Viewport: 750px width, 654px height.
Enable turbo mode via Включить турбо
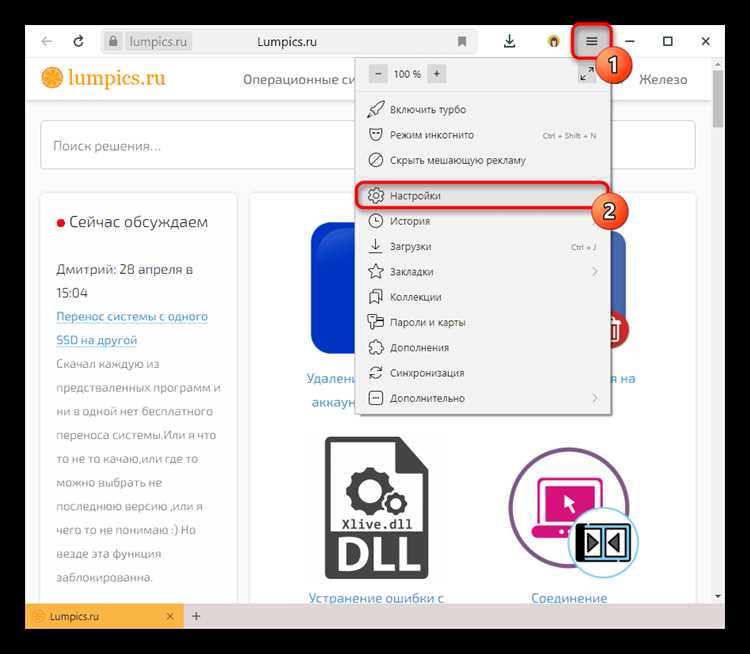(428, 109)
